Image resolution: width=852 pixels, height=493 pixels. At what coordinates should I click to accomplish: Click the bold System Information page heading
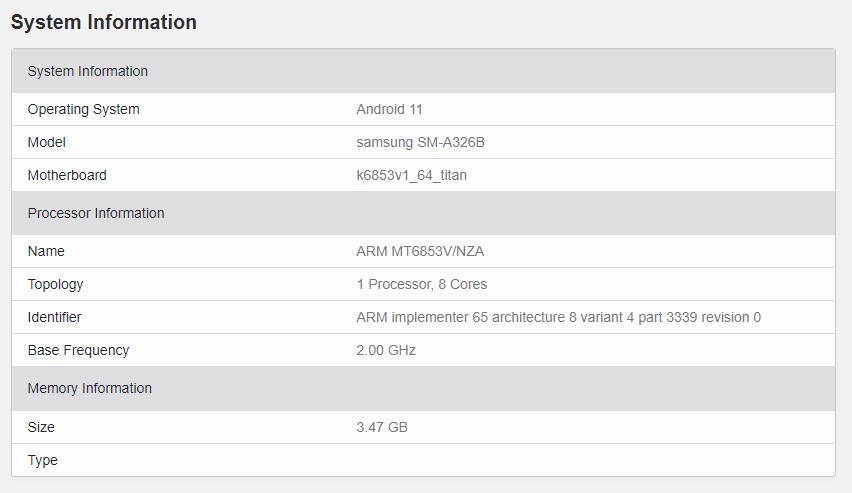coord(104,22)
